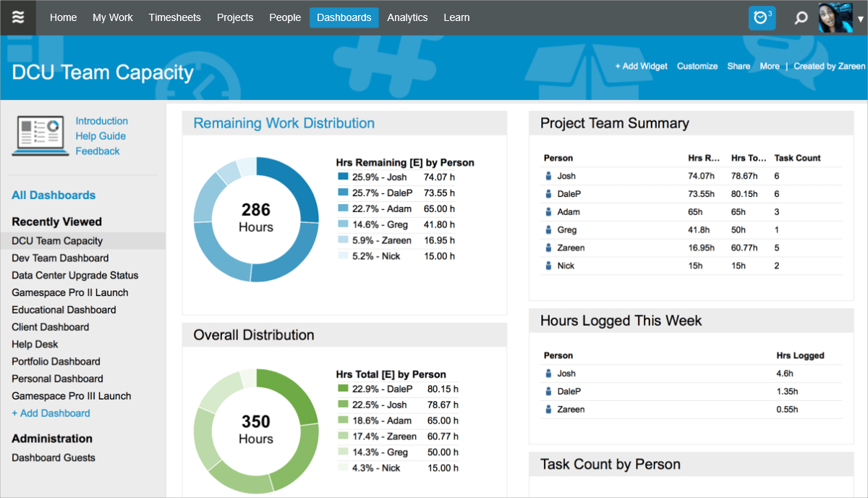
Task: Open the Customize option
Action: click(x=697, y=66)
